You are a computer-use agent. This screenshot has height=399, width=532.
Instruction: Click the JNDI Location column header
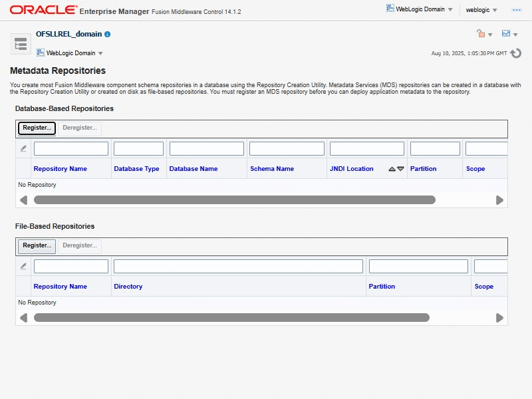pos(352,169)
